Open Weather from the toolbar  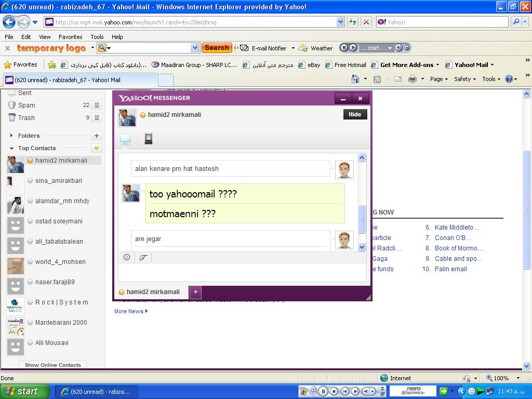point(315,48)
